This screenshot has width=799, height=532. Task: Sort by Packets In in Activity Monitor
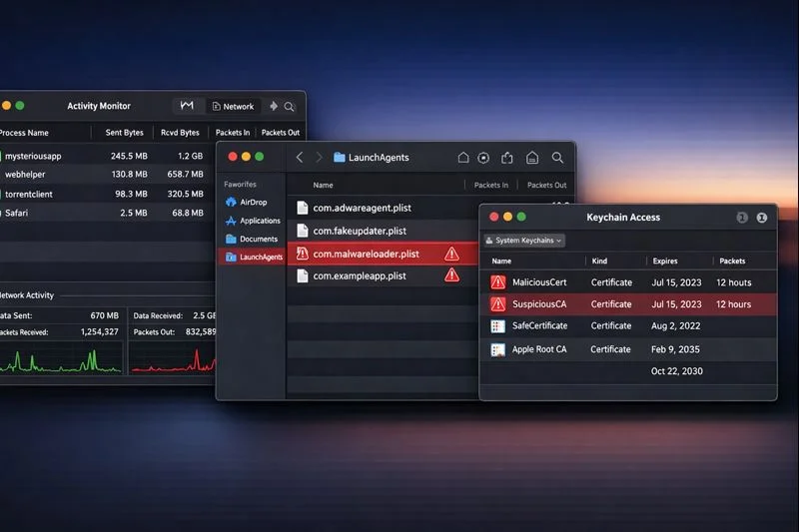[x=233, y=133]
